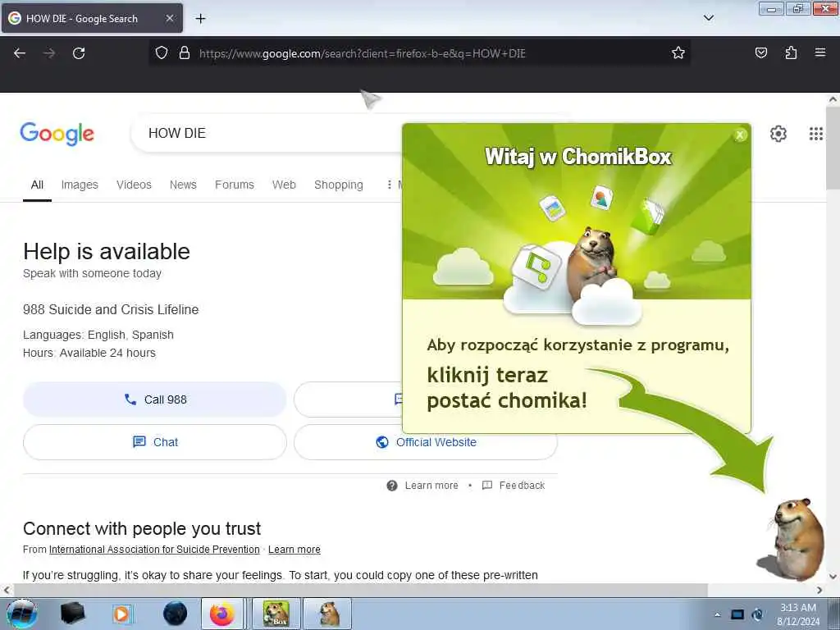840x630 pixels.
Task: Select the All search tab
Action: (37, 185)
